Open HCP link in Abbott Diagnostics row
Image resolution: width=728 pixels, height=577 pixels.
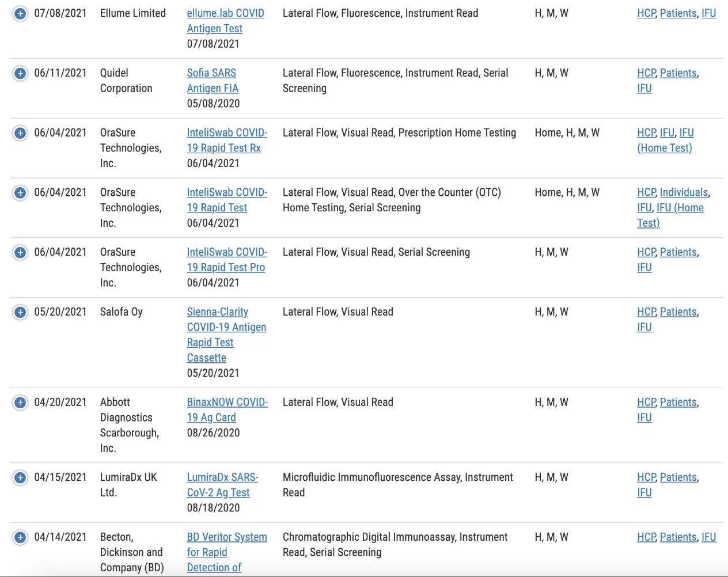click(x=646, y=403)
